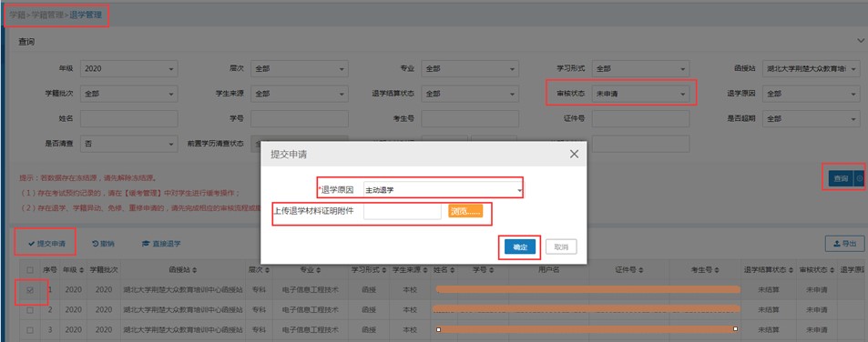This screenshot has height=342, width=868.
Task: Open the 是否清查 dropdown showing 否
Action: (x=129, y=144)
